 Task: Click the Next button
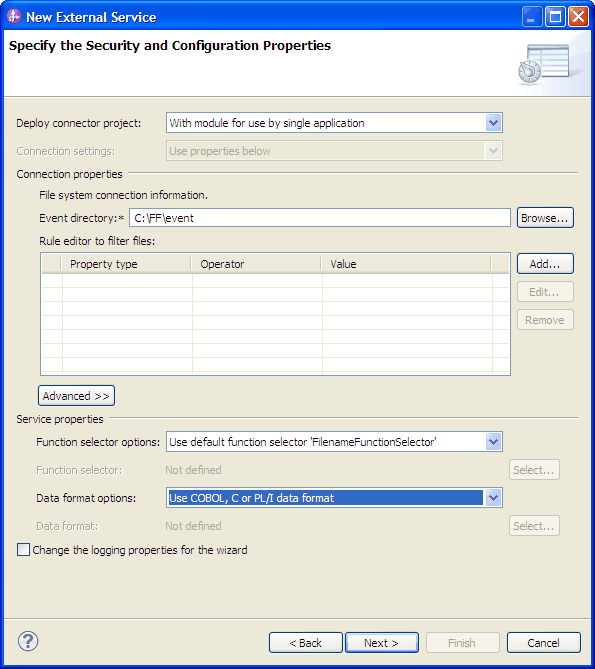(x=382, y=643)
